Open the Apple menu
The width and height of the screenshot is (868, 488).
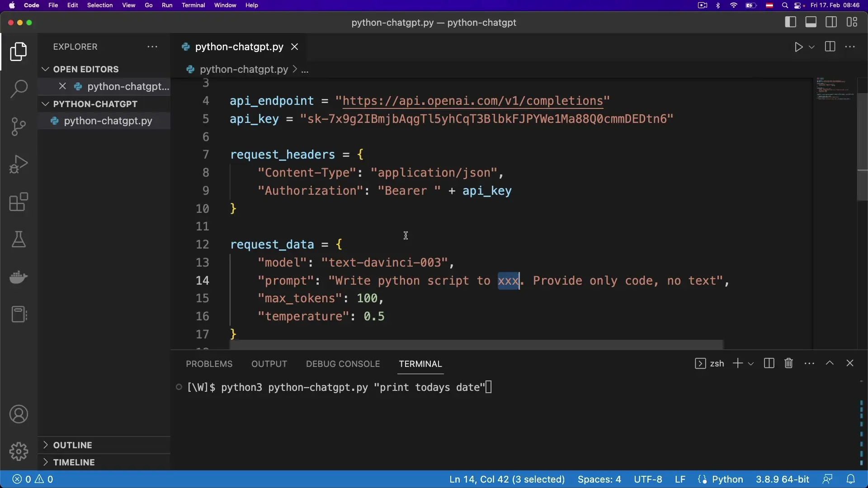point(12,5)
